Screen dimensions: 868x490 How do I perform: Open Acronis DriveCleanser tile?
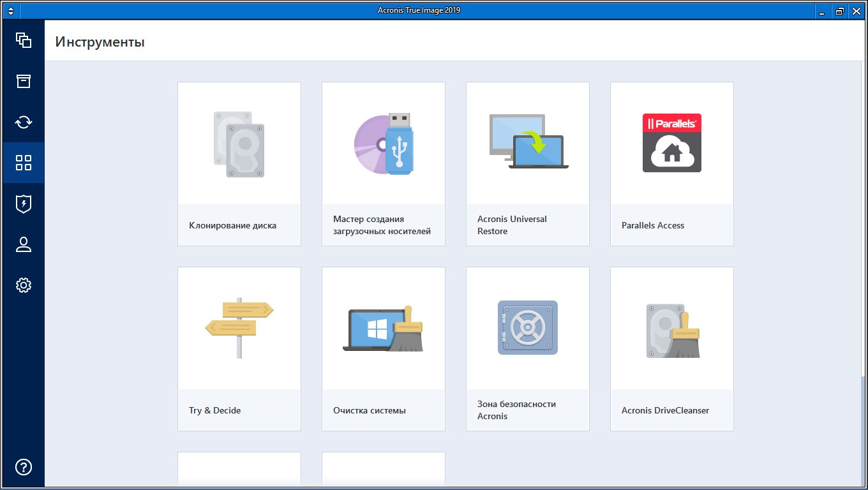tap(671, 348)
